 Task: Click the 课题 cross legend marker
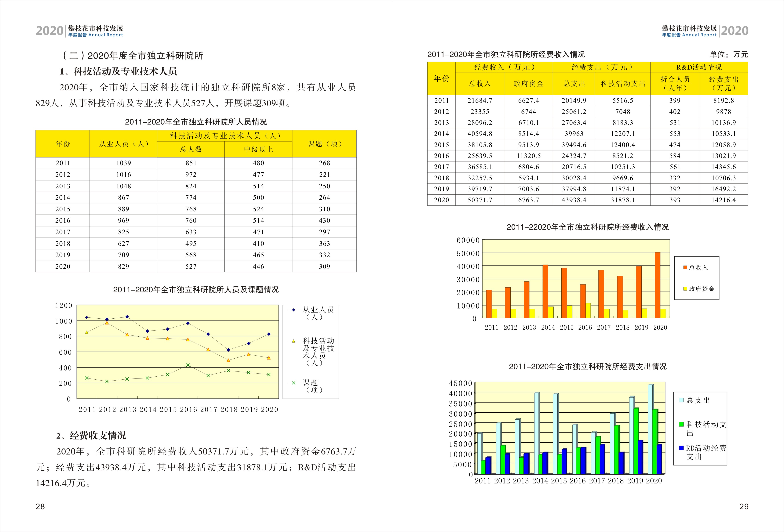point(294,383)
